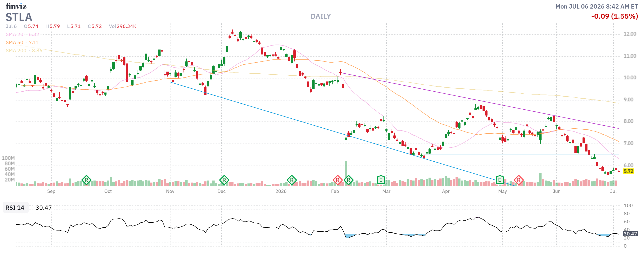Click the green E earnings marker near March
Image resolution: width=644 pixels, height=253 pixels.
pyautogui.click(x=381, y=180)
